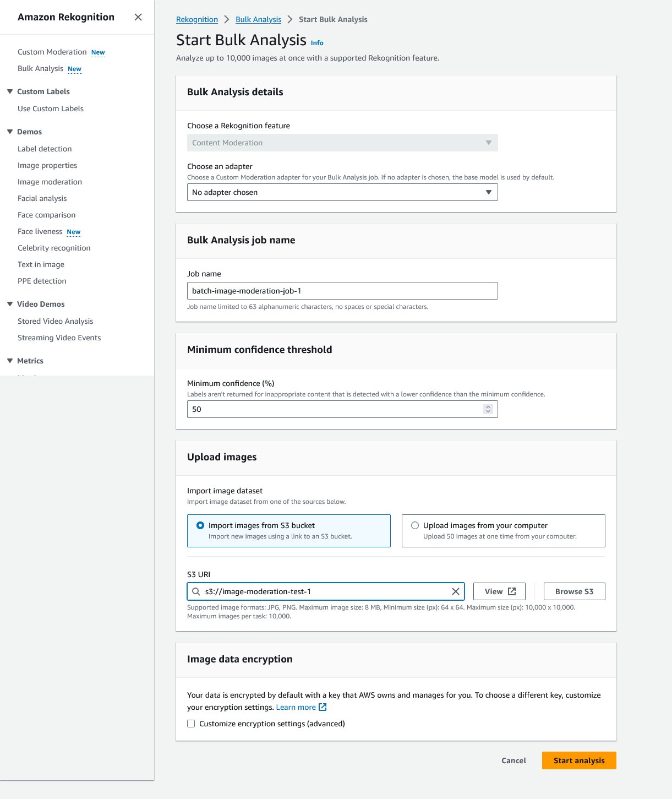Image resolution: width=672 pixels, height=799 pixels.
Task: Click the Job name input field
Action: pos(342,291)
